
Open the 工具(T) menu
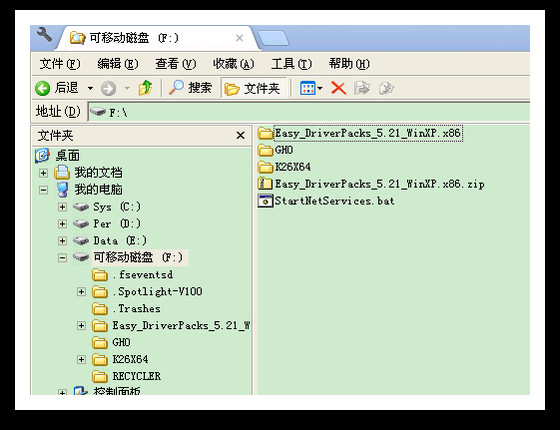(x=291, y=64)
